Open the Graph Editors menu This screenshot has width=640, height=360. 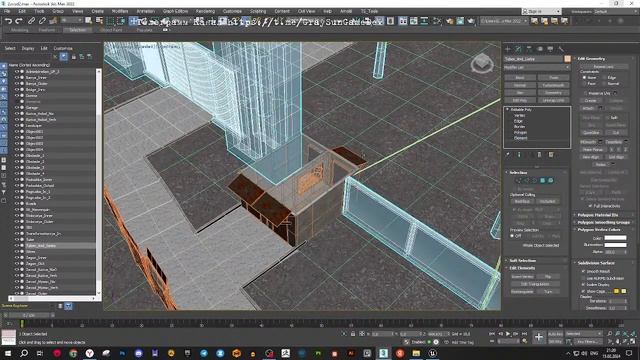tap(175, 11)
